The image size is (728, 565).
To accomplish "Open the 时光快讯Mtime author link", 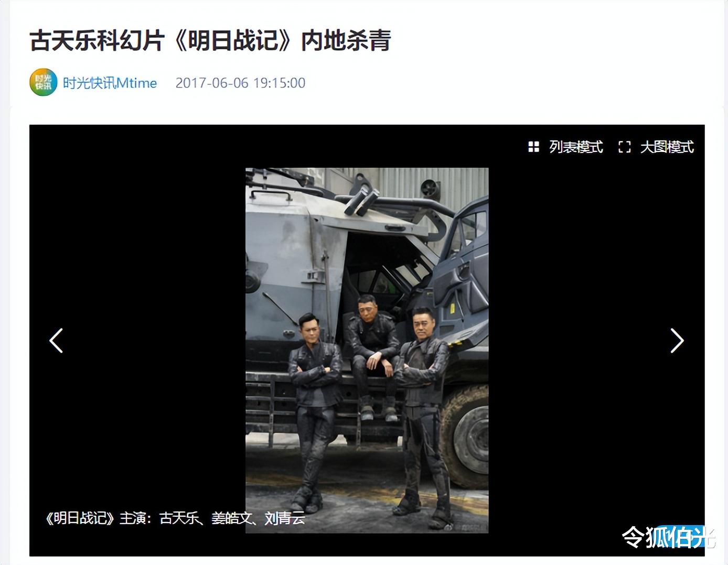I will [110, 83].
